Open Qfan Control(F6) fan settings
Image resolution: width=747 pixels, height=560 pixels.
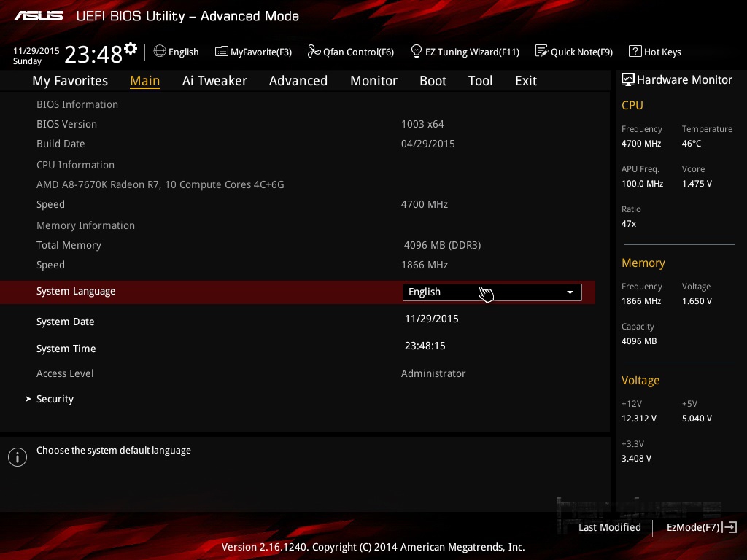click(351, 52)
